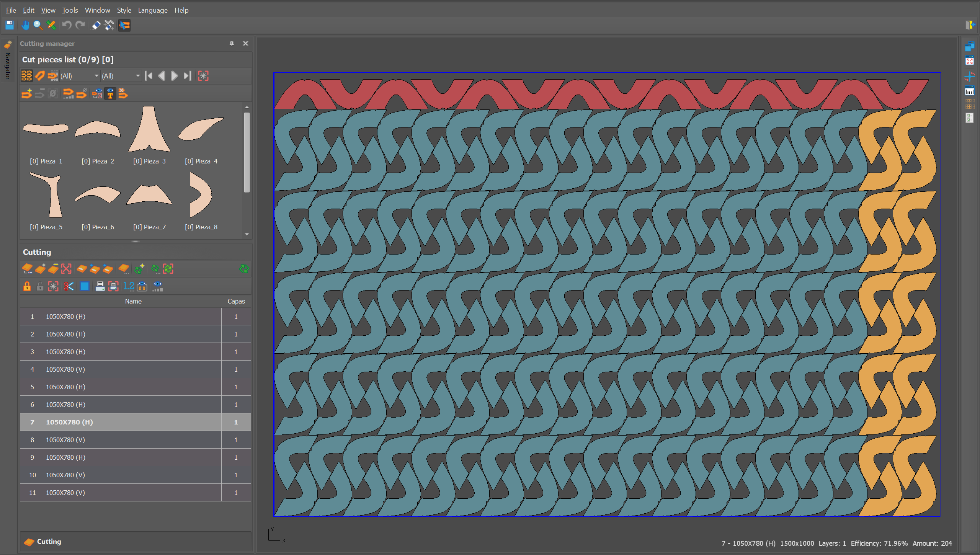This screenshot has width=980, height=555.
Task: Open the Language menu
Action: (152, 10)
